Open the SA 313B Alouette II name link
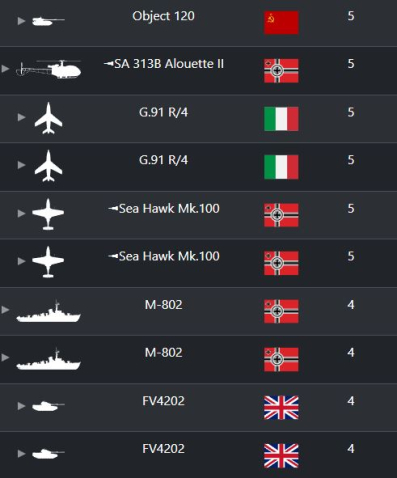The height and width of the screenshot is (478, 397). (164, 64)
